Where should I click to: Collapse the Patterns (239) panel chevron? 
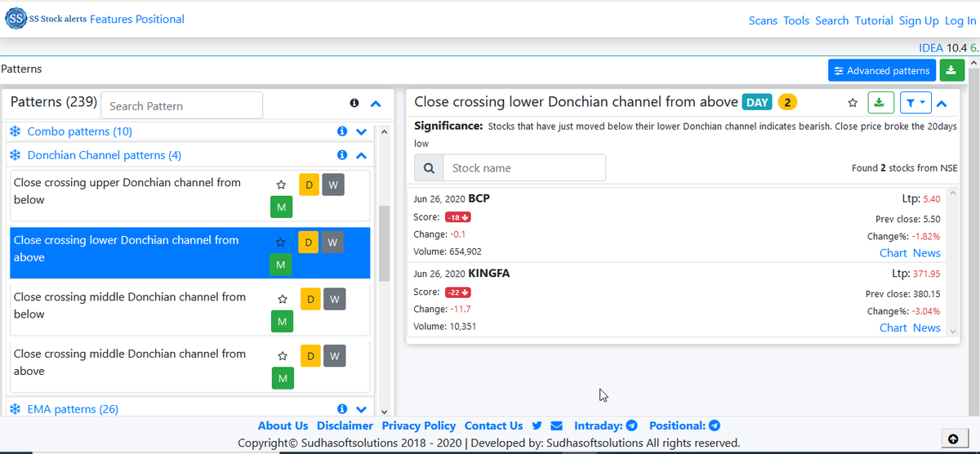point(376,104)
